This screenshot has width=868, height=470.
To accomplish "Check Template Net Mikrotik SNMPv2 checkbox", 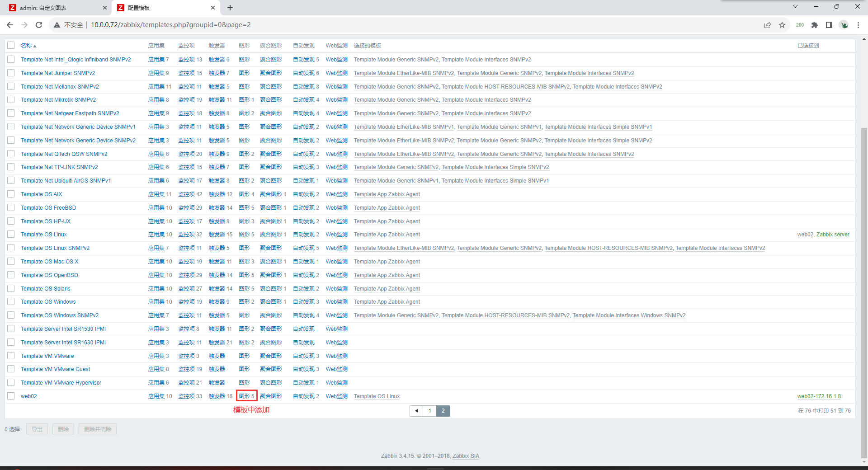I will point(11,99).
